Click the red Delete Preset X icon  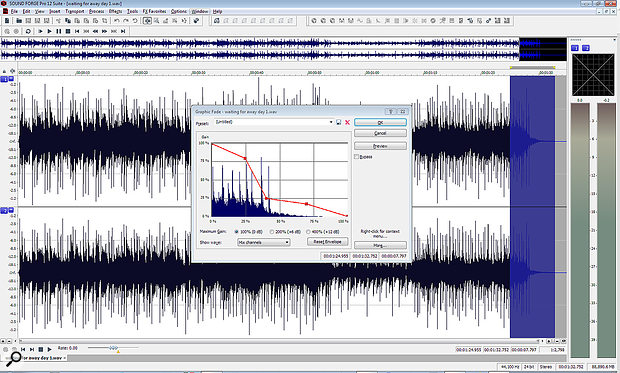tap(348, 123)
